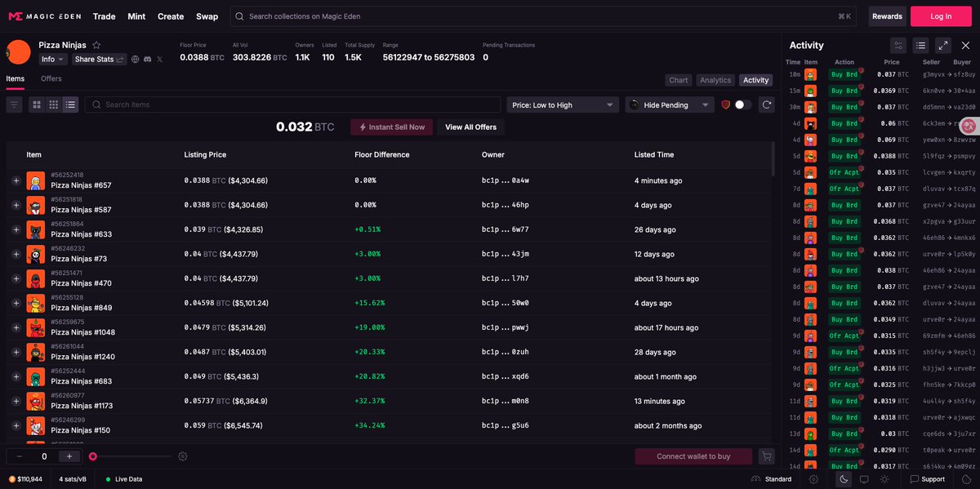Expand the Info dropdown
Screen dimensions: 980x489
click(x=53, y=60)
